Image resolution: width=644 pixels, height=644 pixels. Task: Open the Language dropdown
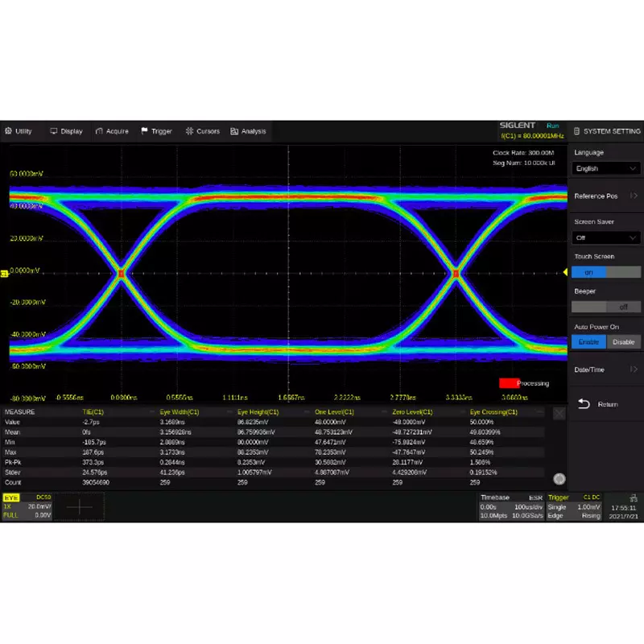[x=606, y=168]
